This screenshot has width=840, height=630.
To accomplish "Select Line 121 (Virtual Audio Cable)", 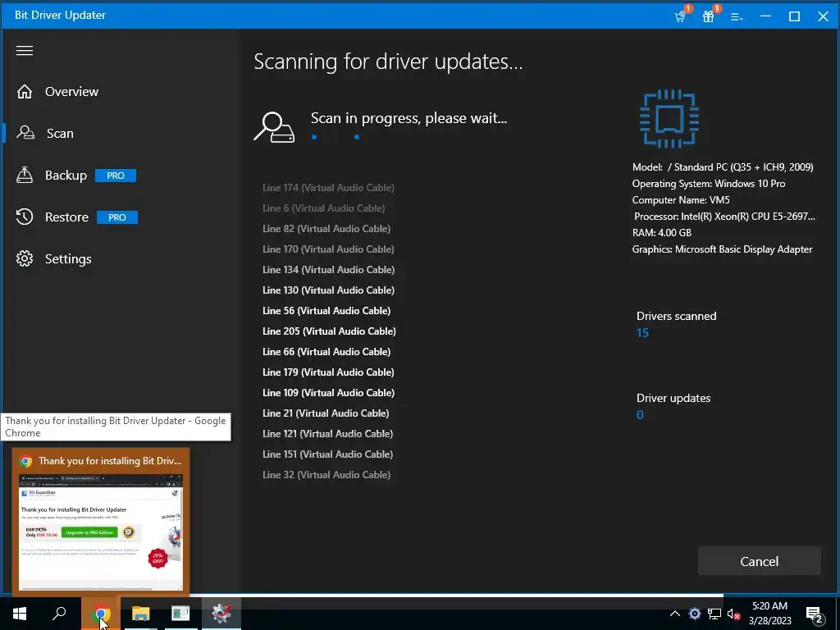I will (327, 433).
